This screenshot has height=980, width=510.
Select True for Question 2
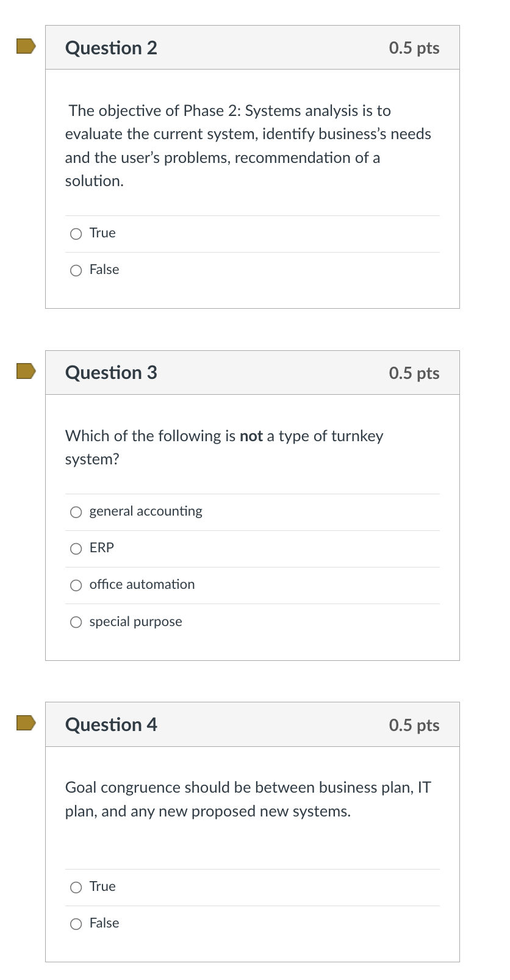76,233
